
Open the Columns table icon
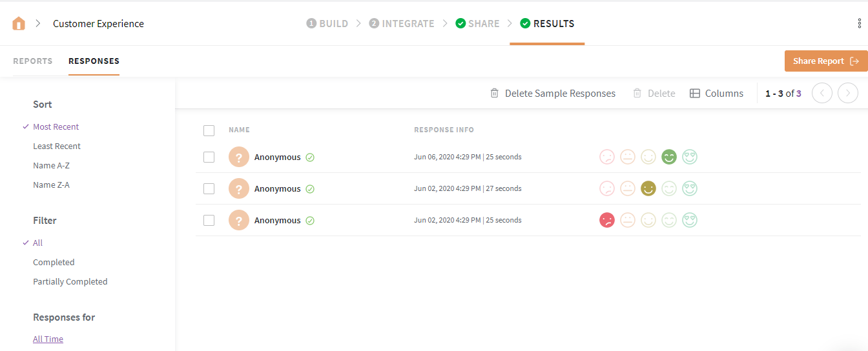click(x=695, y=94)
